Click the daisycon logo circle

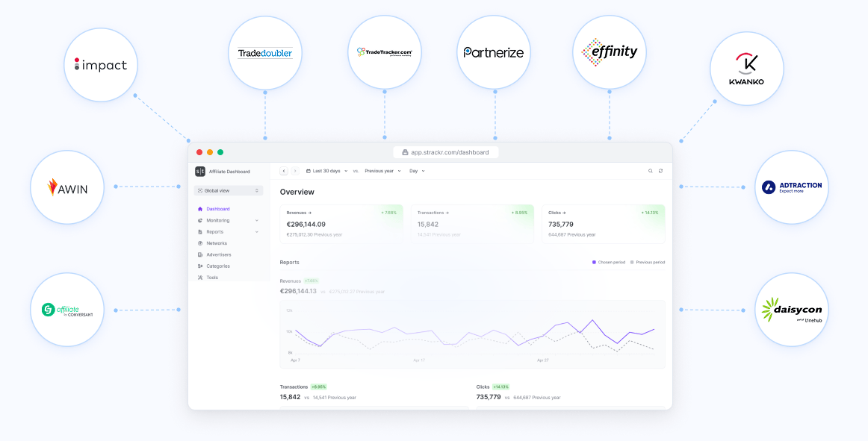click(792, 310)
